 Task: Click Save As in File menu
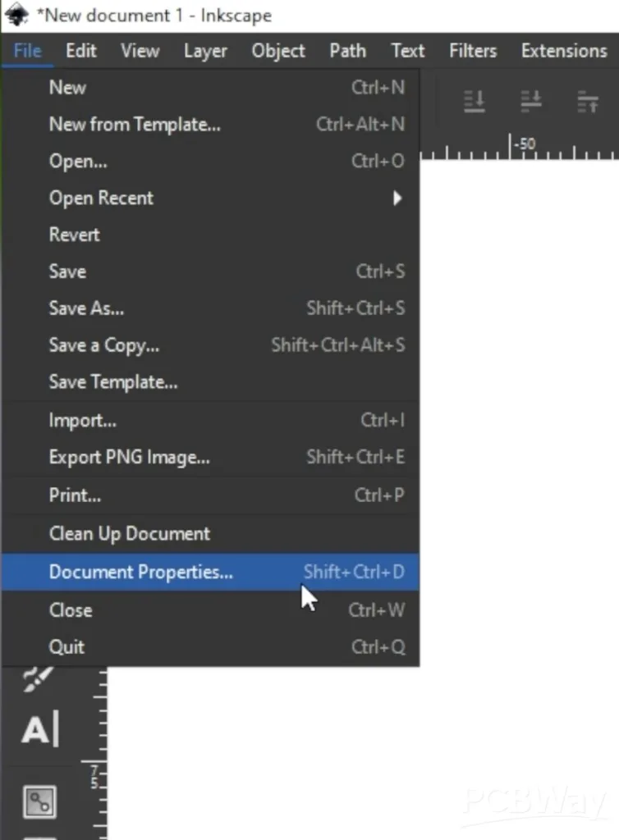click(x=86, y=308)
